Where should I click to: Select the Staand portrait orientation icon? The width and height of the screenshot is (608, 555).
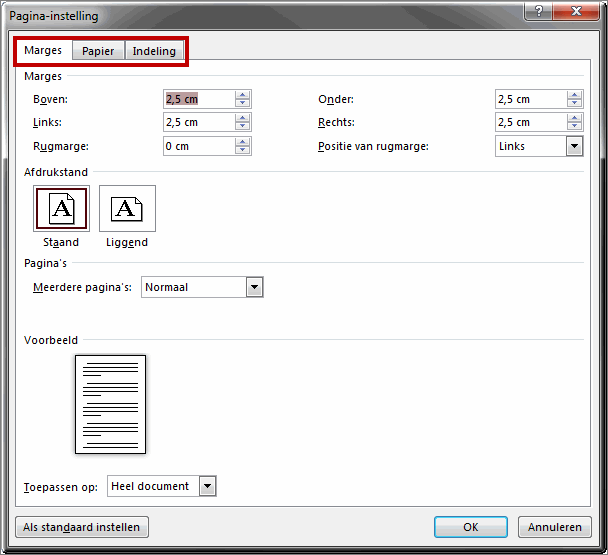tap(61, 208)
